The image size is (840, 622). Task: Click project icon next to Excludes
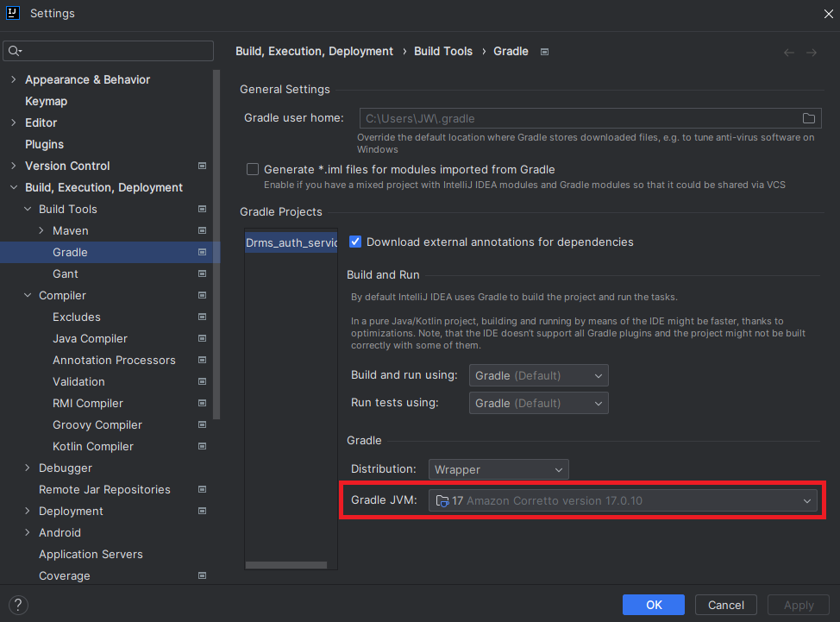coord(202,317)
